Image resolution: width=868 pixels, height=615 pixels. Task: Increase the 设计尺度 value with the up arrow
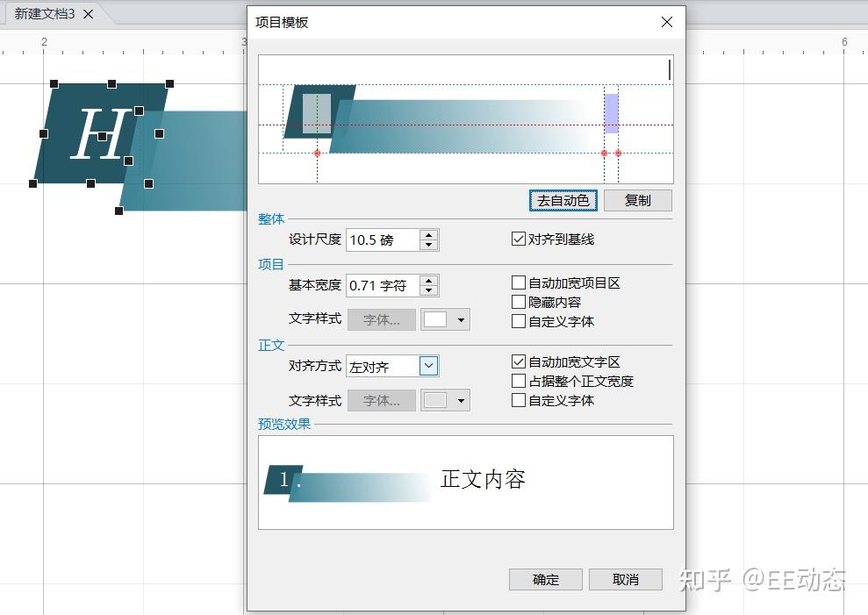pyautogui.click(x=429, y=235)
